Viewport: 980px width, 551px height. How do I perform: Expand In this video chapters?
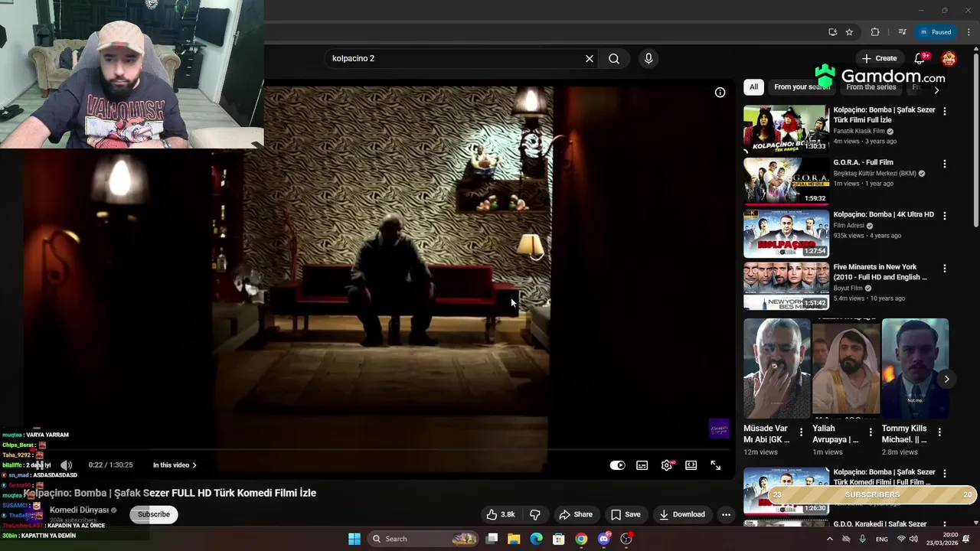point(175,465)
